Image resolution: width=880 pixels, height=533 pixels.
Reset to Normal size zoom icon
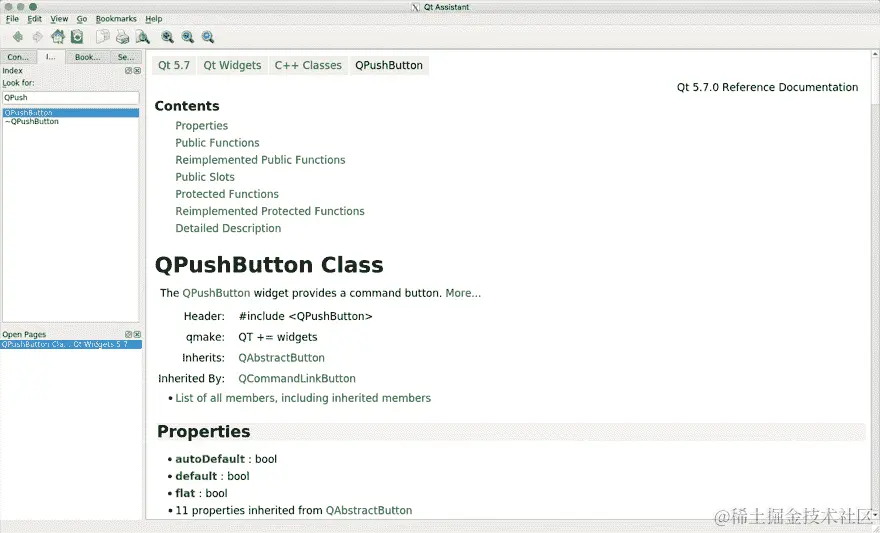coord(208,37)
